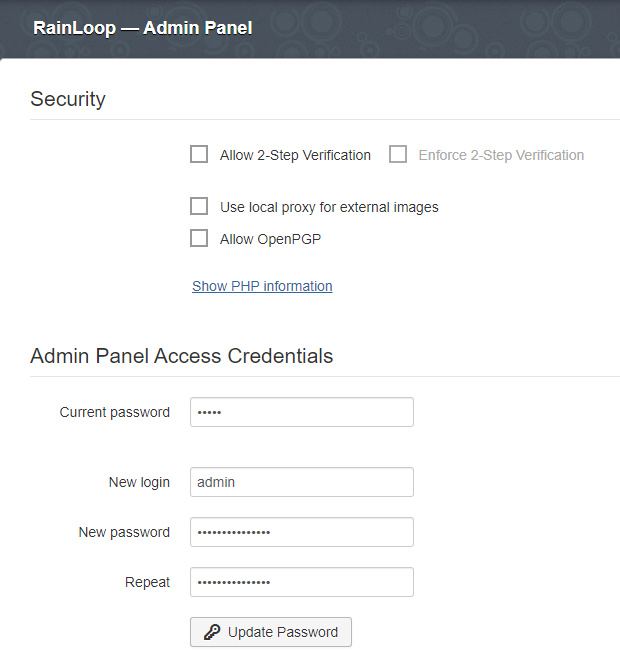The width and height of the screenshot is (620, 653).
Task: Click the Enforce 2-Step Verification label text
Action: click(x=501, y=155)
